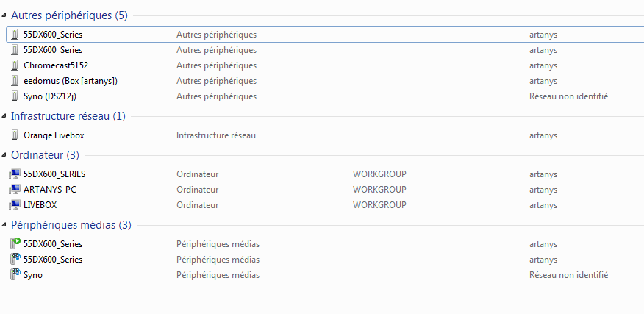Collapse the Périphériques médias group arrow
This screenshot has width=644, height=314.
pos(4,225)
